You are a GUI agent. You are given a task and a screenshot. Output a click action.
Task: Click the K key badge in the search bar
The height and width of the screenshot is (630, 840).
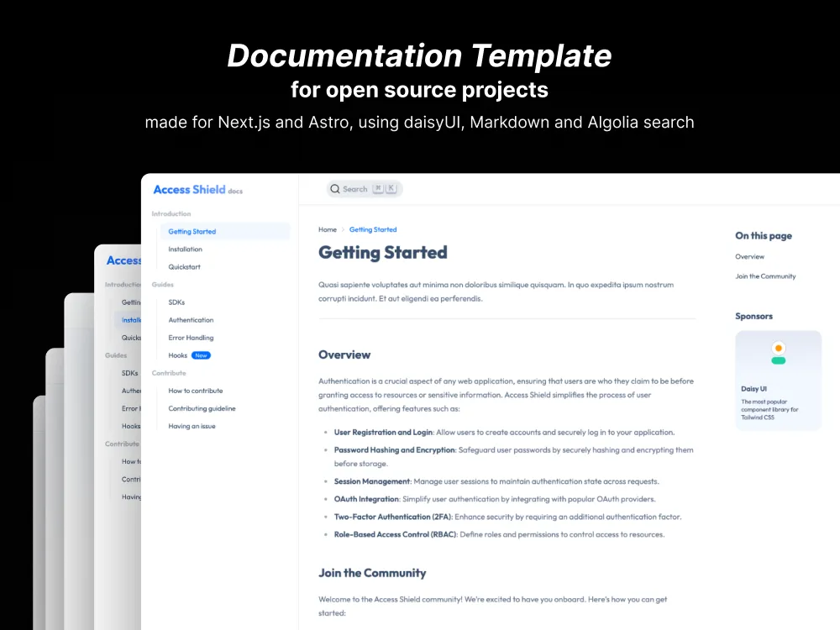point(393,189)
